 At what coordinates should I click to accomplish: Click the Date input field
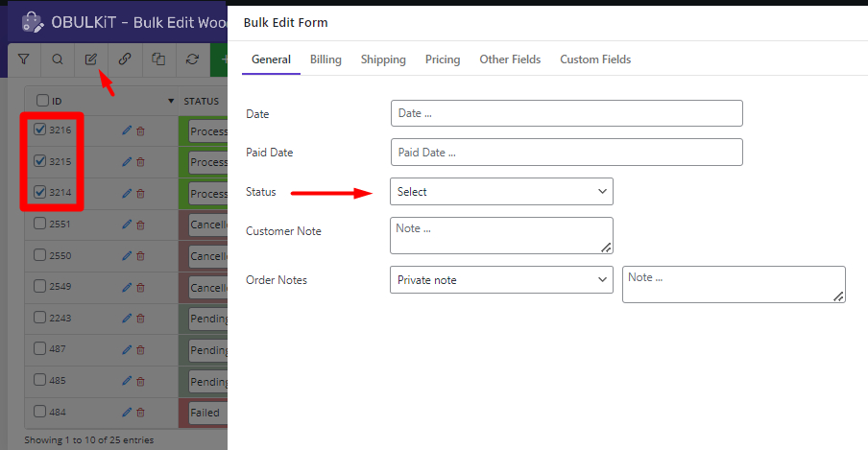pos(567,113)
